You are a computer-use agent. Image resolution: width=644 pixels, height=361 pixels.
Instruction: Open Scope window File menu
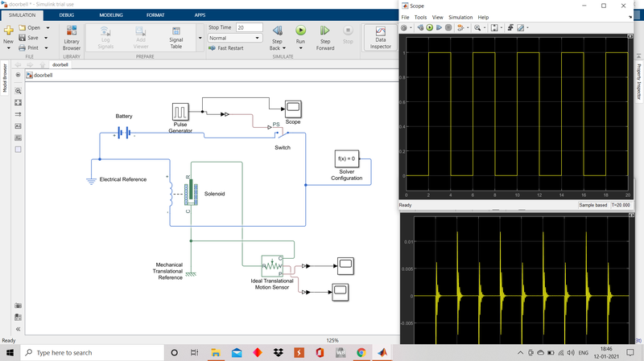(x=406, y=17)
